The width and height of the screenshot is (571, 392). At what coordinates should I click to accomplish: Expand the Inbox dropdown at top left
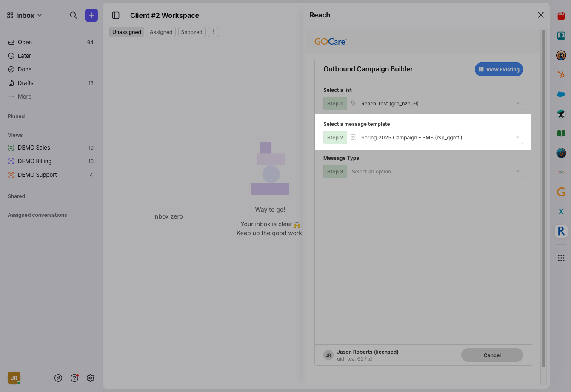[25, 15]
